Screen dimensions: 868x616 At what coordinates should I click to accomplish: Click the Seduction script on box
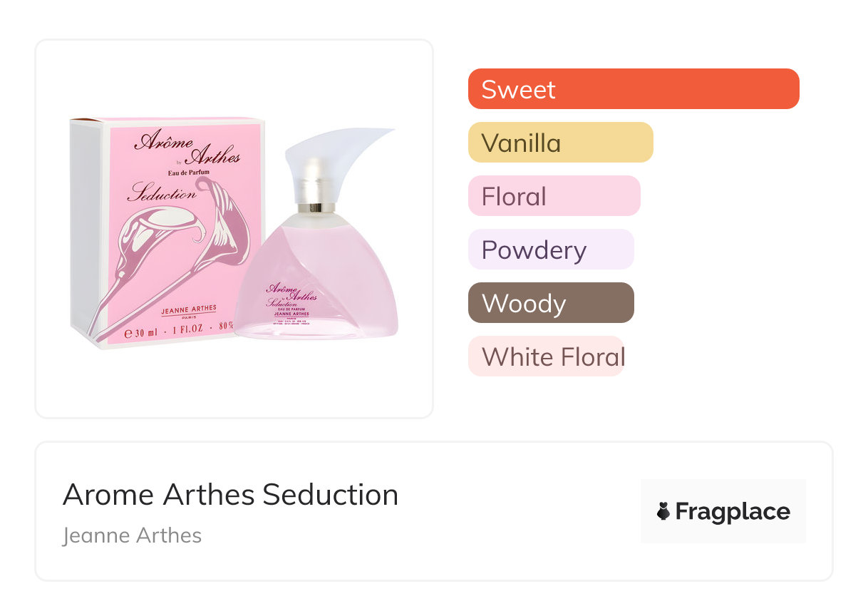tap(162, 192)
